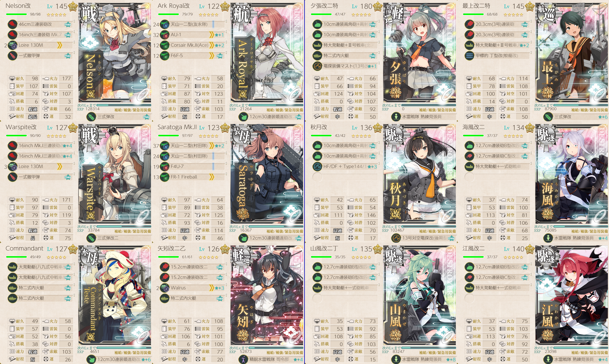Select the empty fourth slot on Yamakaze
609x364 pixels.
point(317,298)
